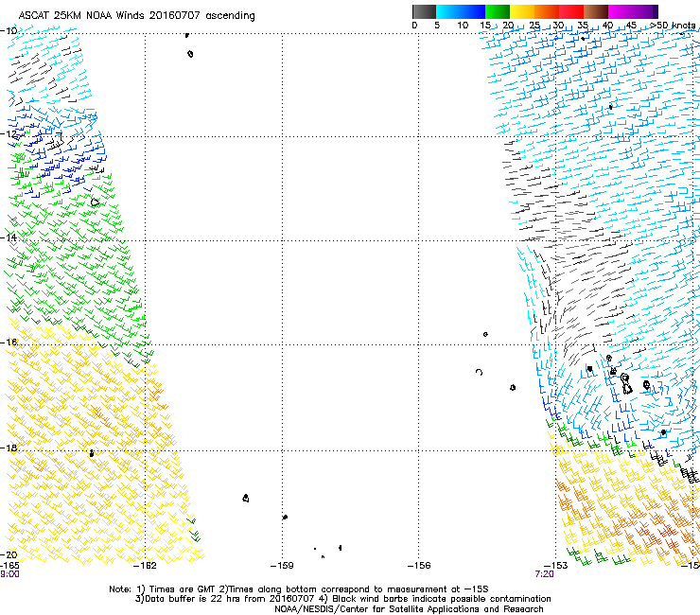Click the '-18' latitude axis label

click(x=9, y=448)
